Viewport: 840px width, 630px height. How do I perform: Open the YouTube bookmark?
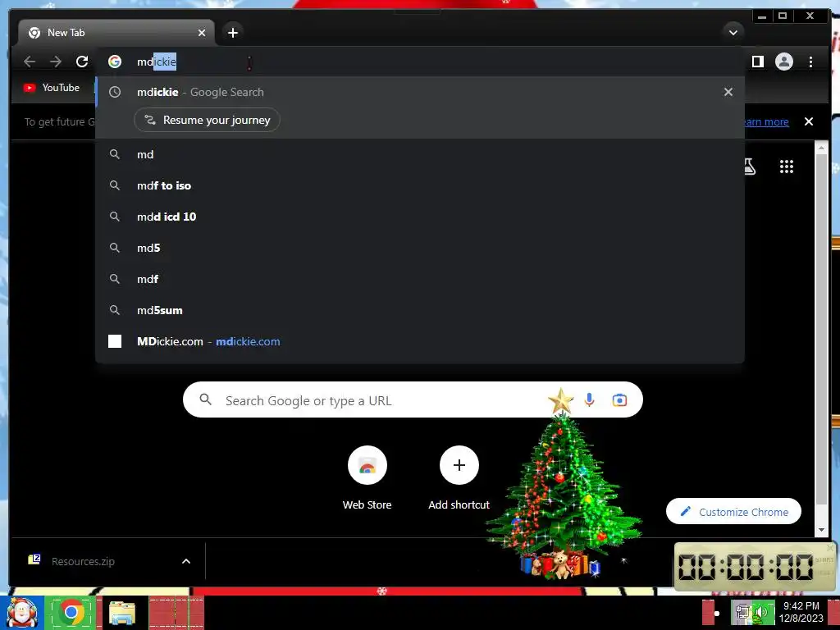(52, 87)
